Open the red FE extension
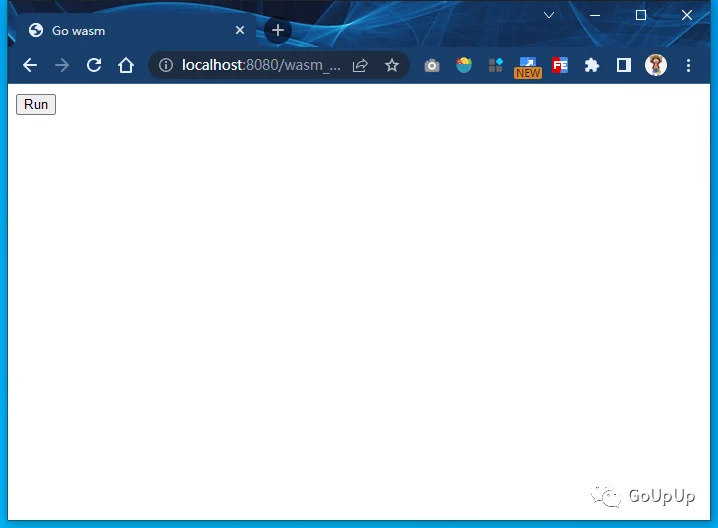718x528 pixels. 560,65
